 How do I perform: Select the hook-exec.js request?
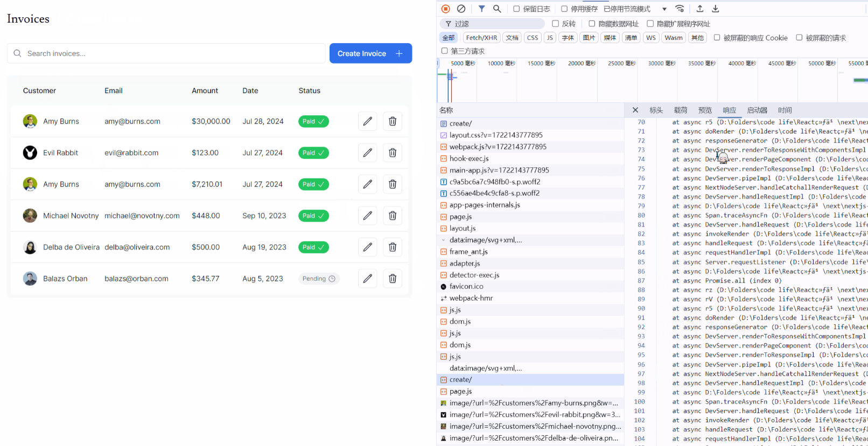pyautogui.click(x=530, y=159)
